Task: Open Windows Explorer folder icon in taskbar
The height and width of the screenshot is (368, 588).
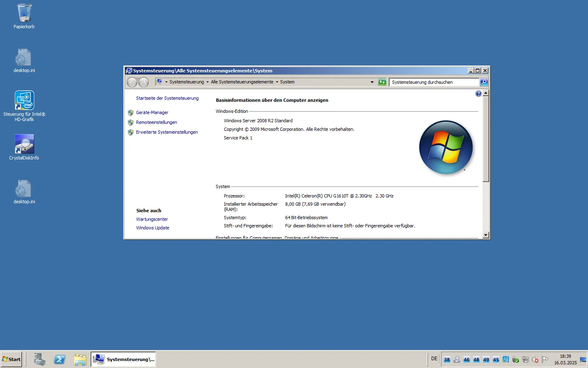Action: [80, 359]
